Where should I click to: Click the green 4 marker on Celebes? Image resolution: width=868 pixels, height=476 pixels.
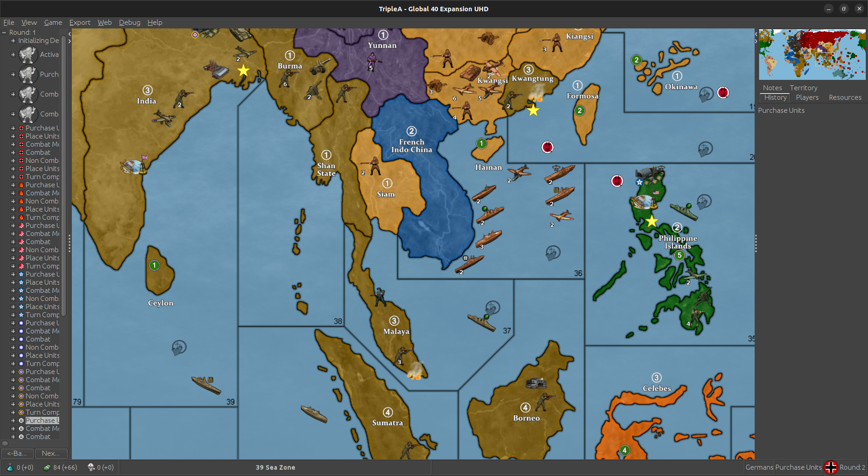click(x=625, y=450)
